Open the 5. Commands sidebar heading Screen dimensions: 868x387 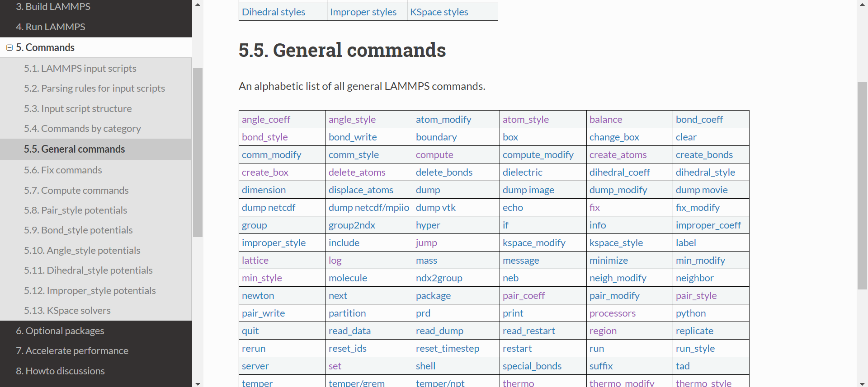coord(45,47)
